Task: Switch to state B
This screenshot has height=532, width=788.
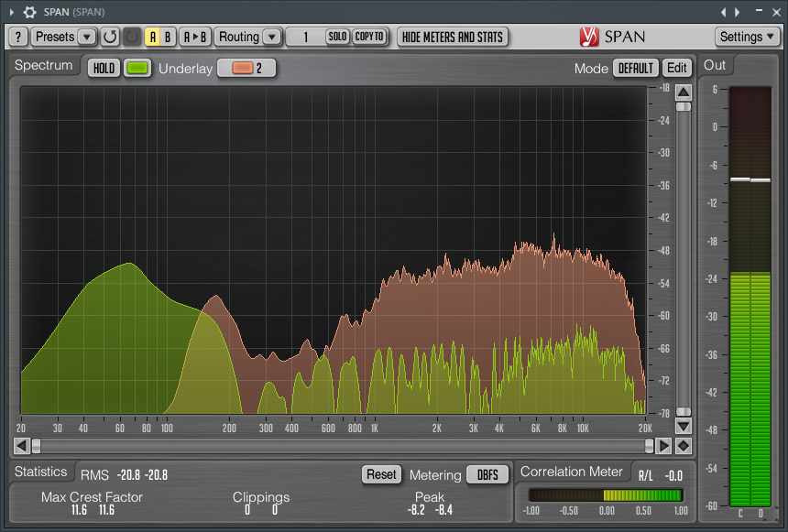Action: (168, 37)
